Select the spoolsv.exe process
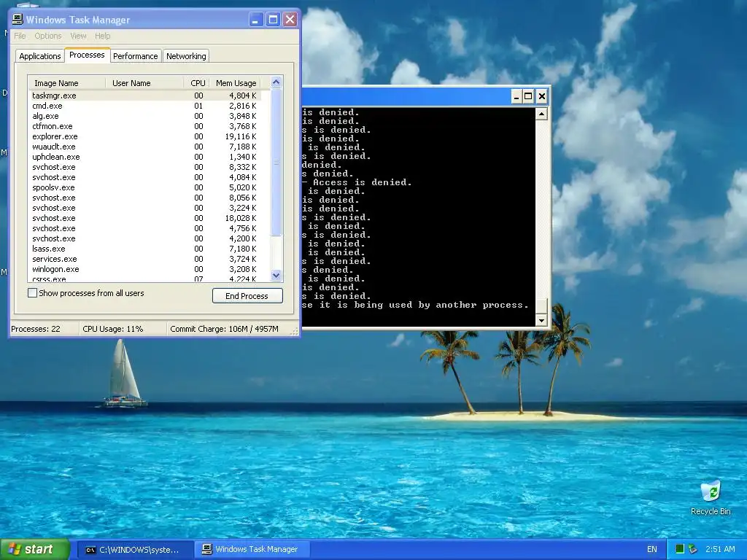 (144, 187)
